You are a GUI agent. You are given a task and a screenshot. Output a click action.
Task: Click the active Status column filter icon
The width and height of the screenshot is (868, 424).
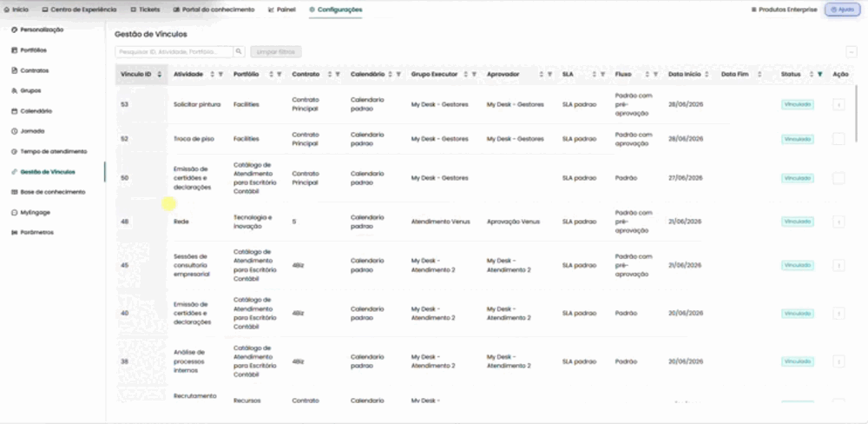coord(820,74)
